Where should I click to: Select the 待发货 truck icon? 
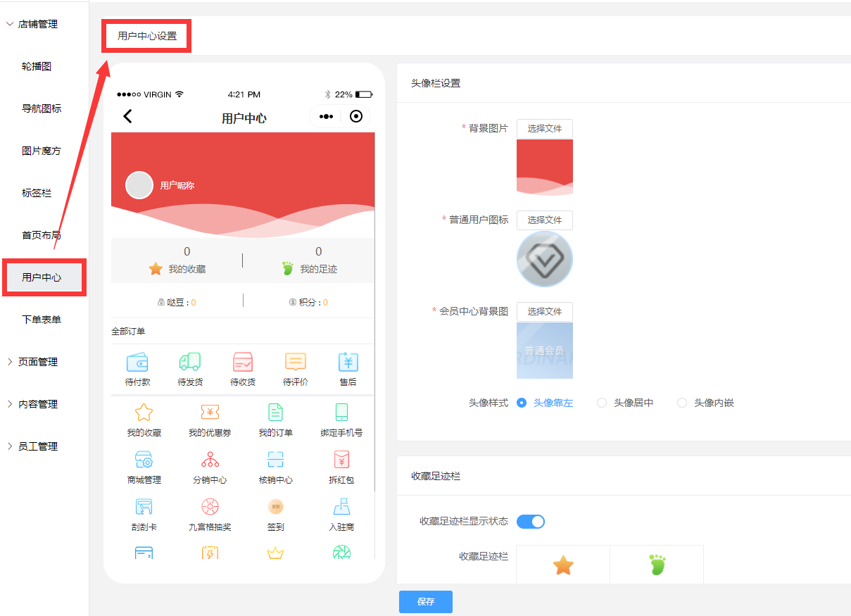click(190, 362)
